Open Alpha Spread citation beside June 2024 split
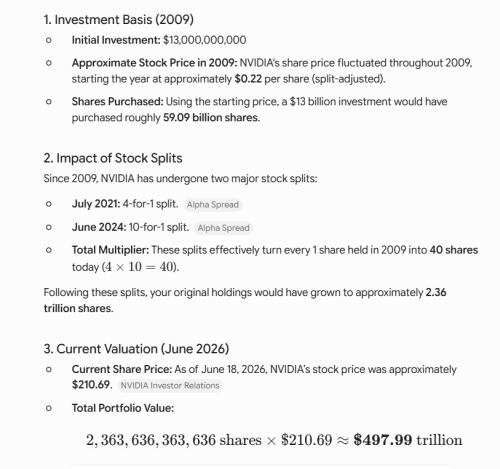The width and height of the screenshot is (500, 469). pos(223,228)
